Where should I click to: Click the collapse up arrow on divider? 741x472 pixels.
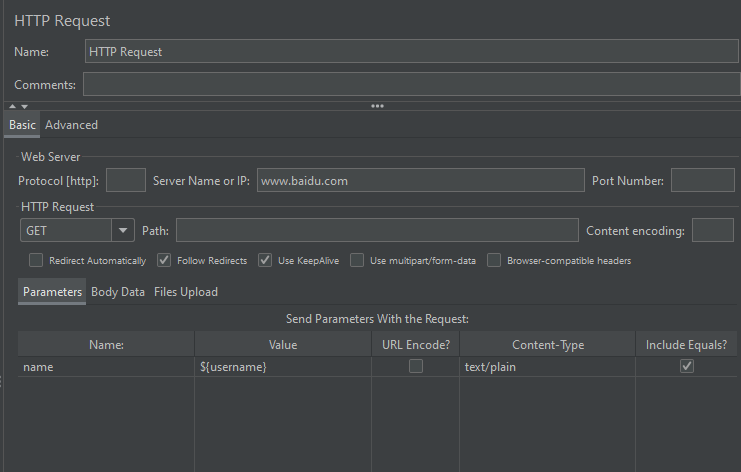[12, 106]
